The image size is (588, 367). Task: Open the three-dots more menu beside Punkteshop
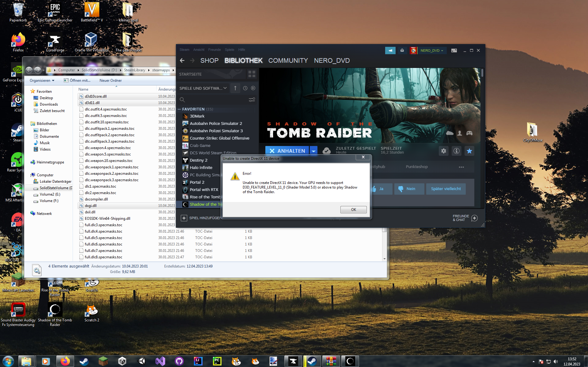coord(461,167)
